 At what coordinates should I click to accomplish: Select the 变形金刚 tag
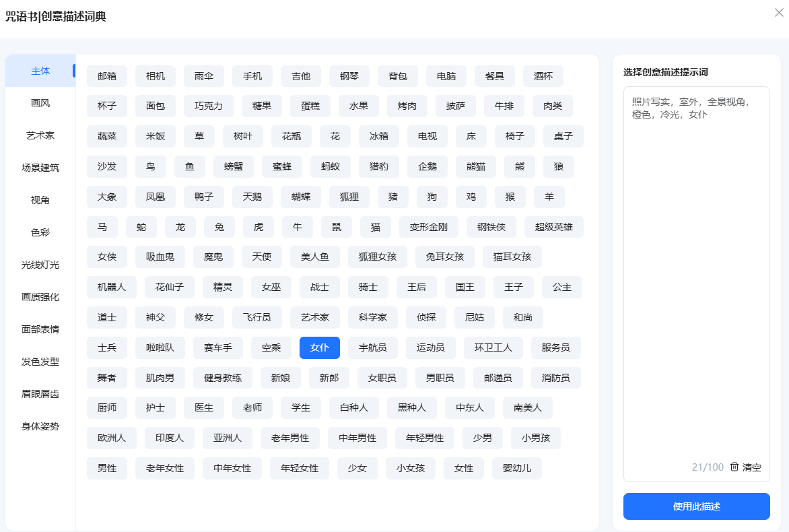428,227
